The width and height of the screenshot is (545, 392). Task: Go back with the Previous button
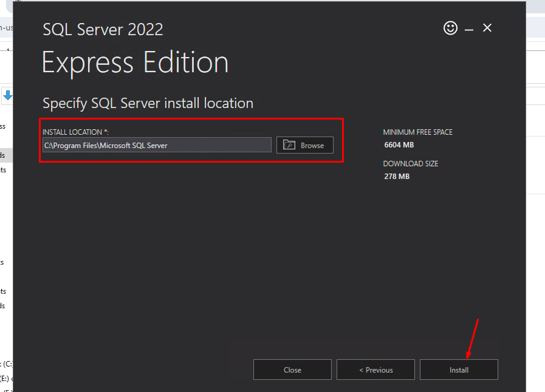click(375, 370)
